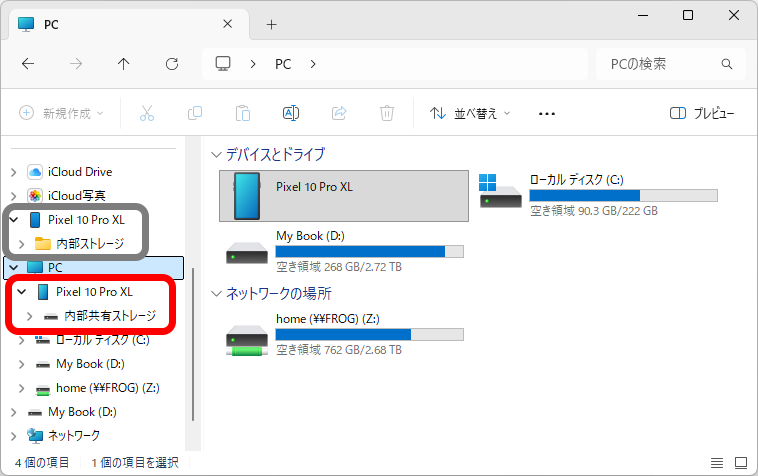This screenshot has width=758, height=476.
Task: Click status text 4 個の項目
Action: [42, 463]
